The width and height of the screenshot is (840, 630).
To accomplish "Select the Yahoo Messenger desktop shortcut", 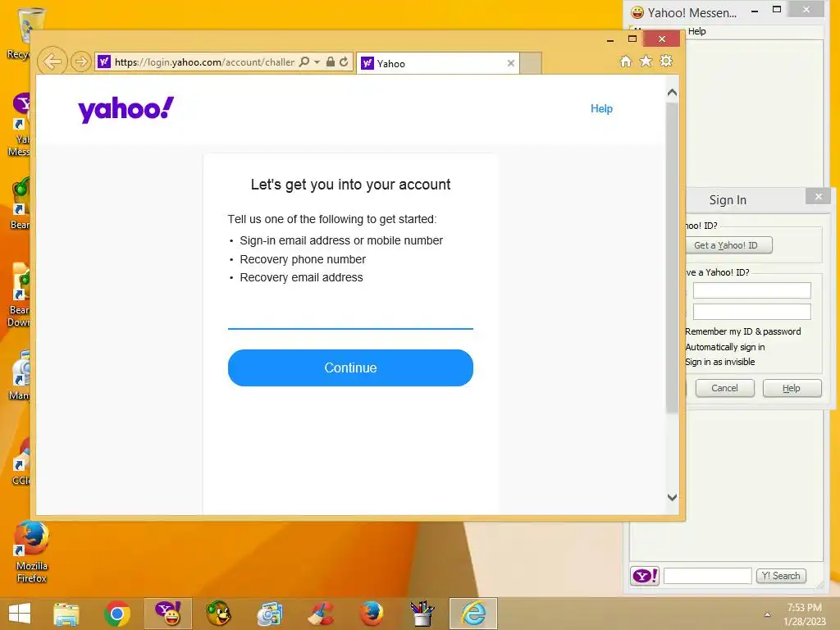I will (x=21, y=125).
